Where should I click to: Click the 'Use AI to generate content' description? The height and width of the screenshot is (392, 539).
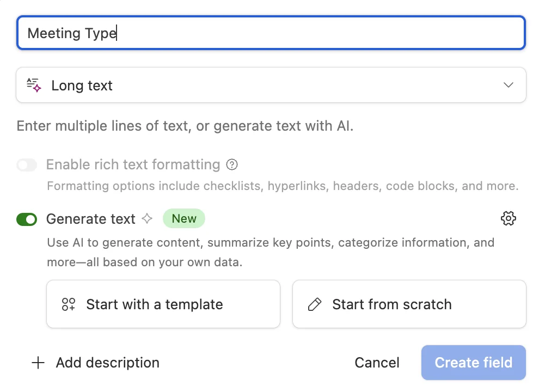tap(271, 253)
